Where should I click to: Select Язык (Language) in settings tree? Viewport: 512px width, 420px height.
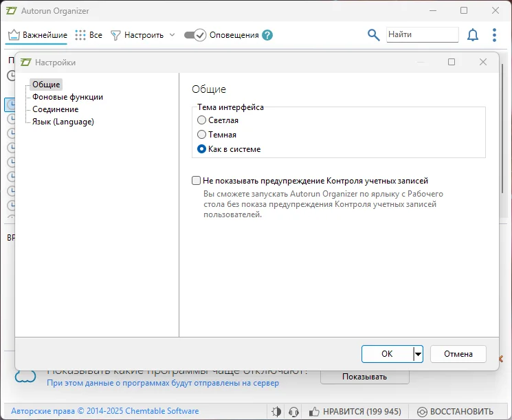(x=63, y=122)
